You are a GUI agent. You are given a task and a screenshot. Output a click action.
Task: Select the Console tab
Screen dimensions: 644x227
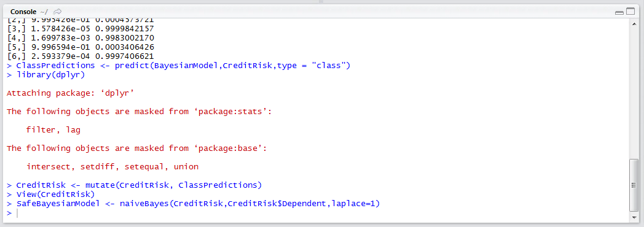coord(23,12)
